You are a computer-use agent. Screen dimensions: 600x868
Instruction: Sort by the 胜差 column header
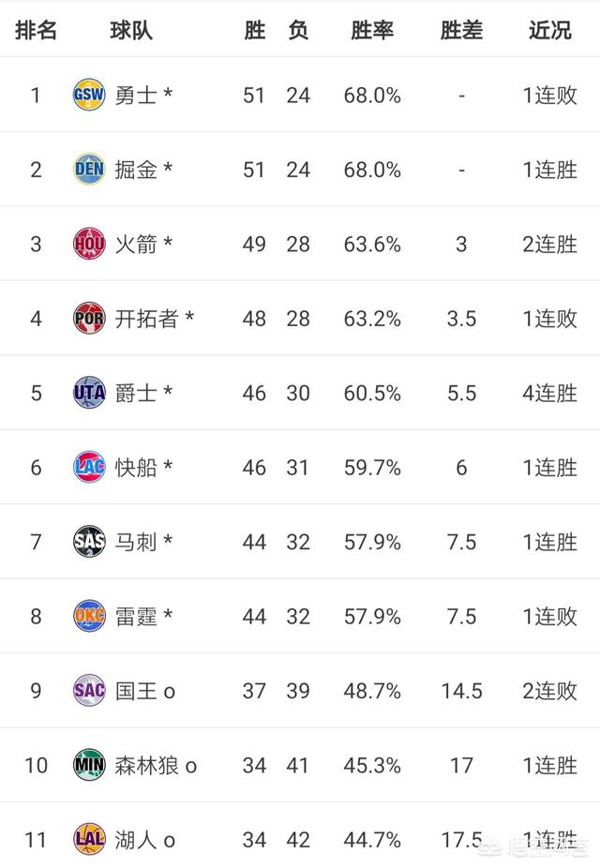[461, 30]
